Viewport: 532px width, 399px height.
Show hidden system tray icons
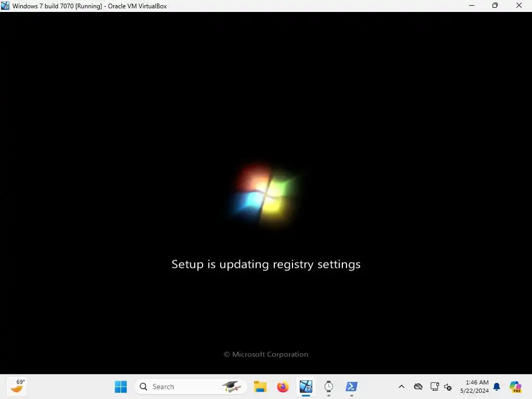tap(402, 387)
